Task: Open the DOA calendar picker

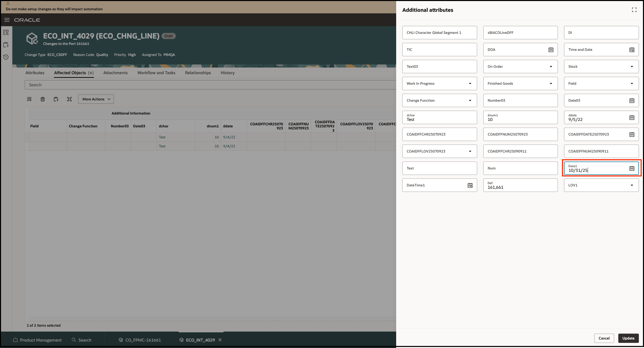Action: coord(551,49)
